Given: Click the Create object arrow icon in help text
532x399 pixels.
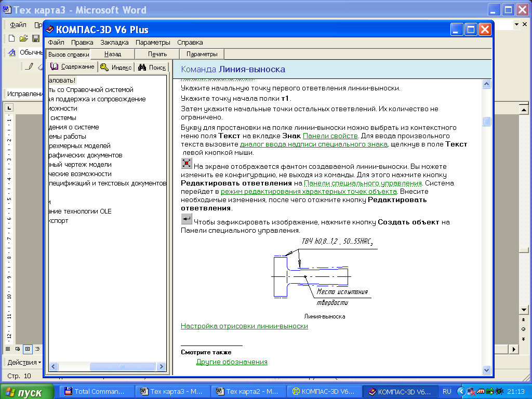Looking at the screenshot, I should pyautogui.click(x=187, y=219).
